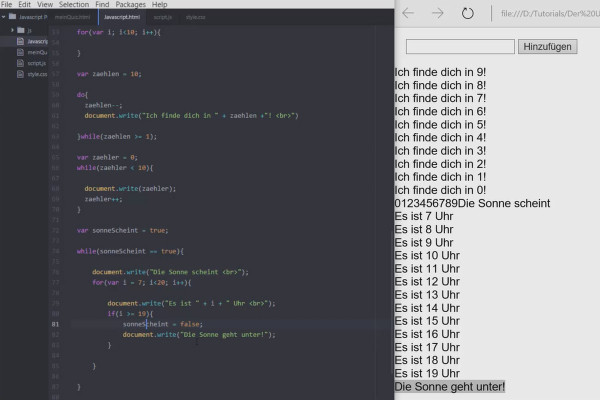Click the browser forward arrow
The width and height of the screenshot is (600, 400).
pyautogui.click(x=438, y=13)
